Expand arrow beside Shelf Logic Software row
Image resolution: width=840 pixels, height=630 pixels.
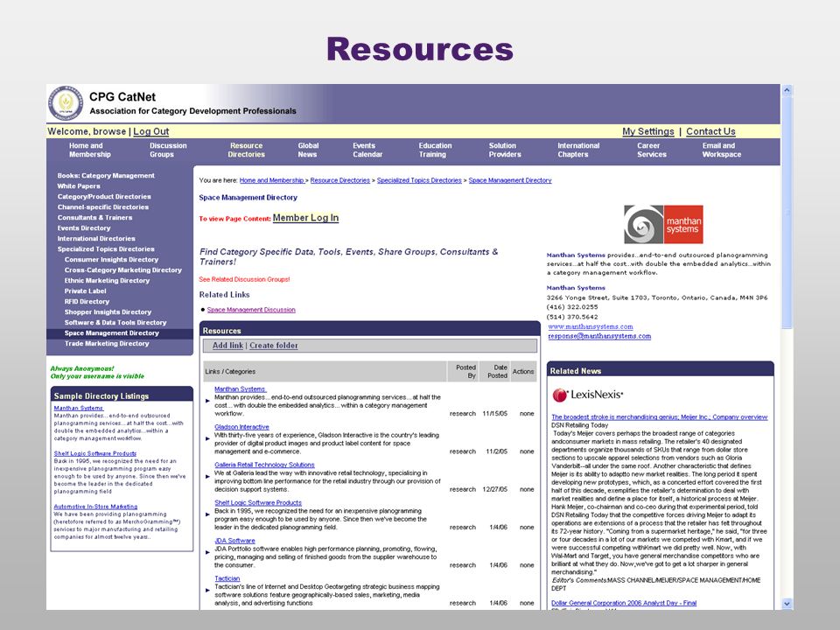click(x=208, y=514)
